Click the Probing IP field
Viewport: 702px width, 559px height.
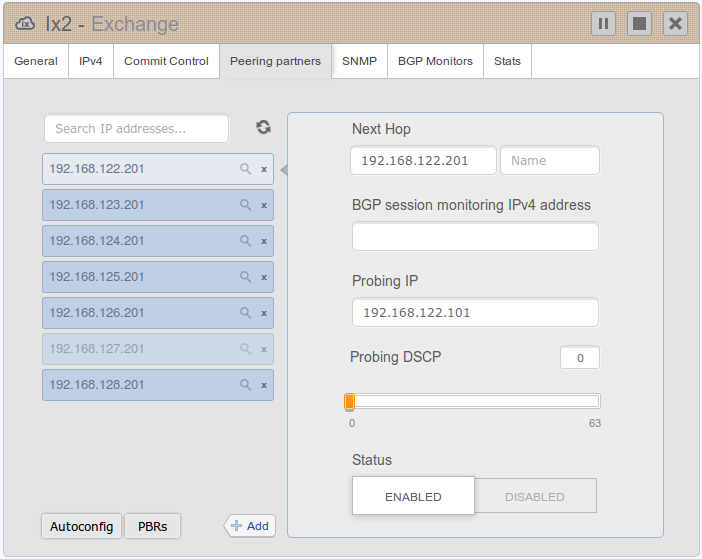pos(475,312)
